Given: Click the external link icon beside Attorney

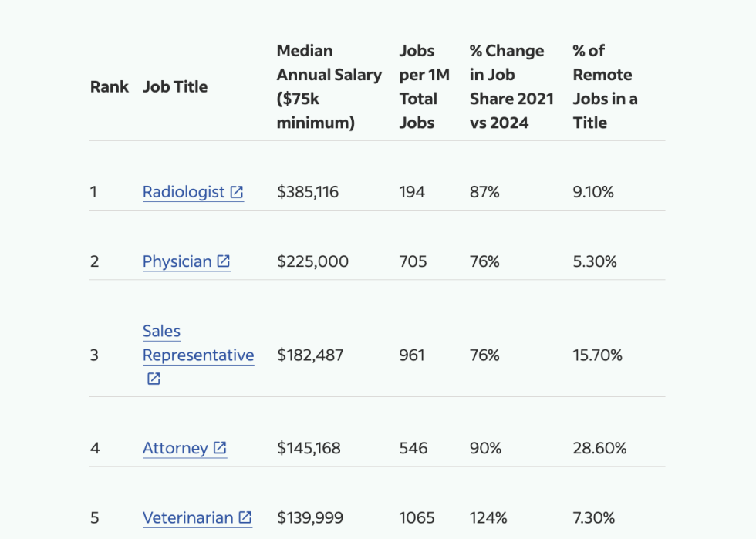Looking at the screenshot, I should pos(220,447).
